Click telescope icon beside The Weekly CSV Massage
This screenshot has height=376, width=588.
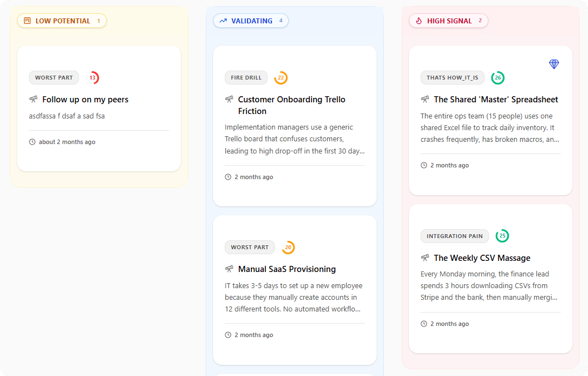pos(425,258)
